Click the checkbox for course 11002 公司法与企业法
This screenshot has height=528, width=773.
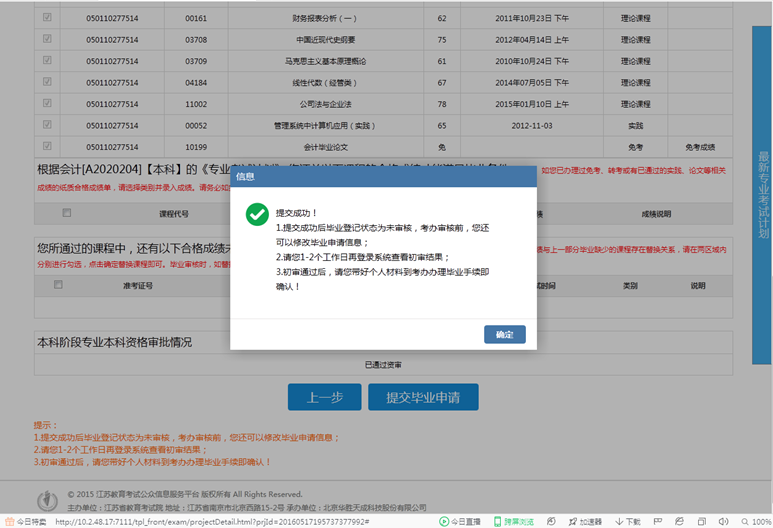(47, 104)
